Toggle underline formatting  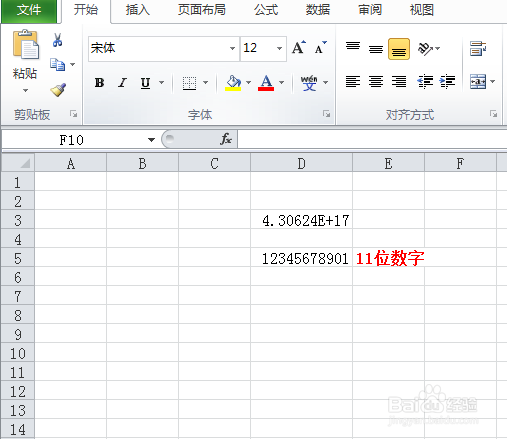[x=145, y=82]
